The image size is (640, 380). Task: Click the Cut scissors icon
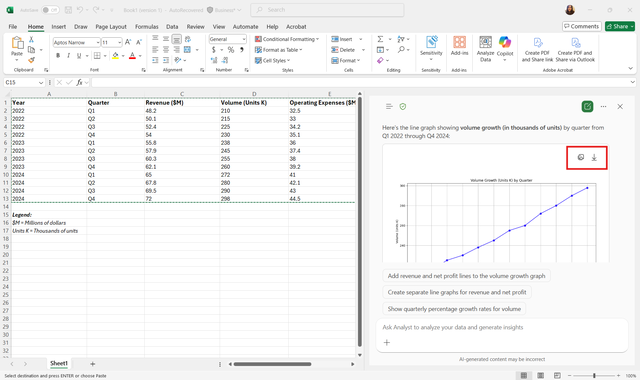pyautogui.click(x=31, y=40)
